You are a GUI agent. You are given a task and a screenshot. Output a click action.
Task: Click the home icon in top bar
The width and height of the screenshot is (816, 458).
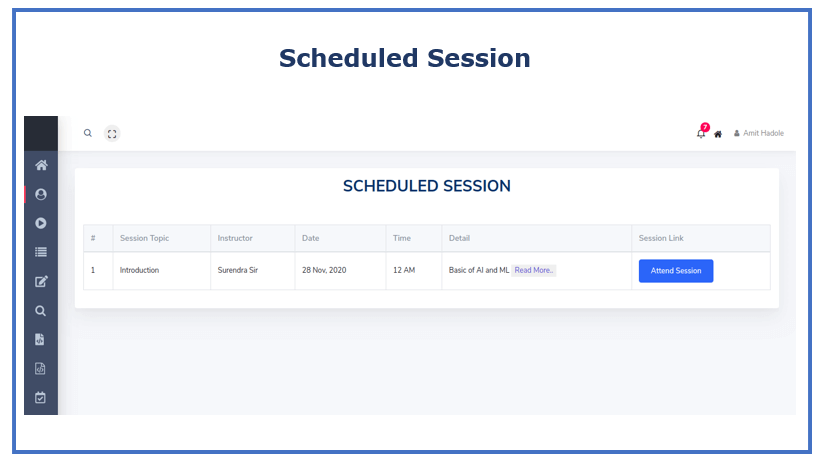pos(718,134)
